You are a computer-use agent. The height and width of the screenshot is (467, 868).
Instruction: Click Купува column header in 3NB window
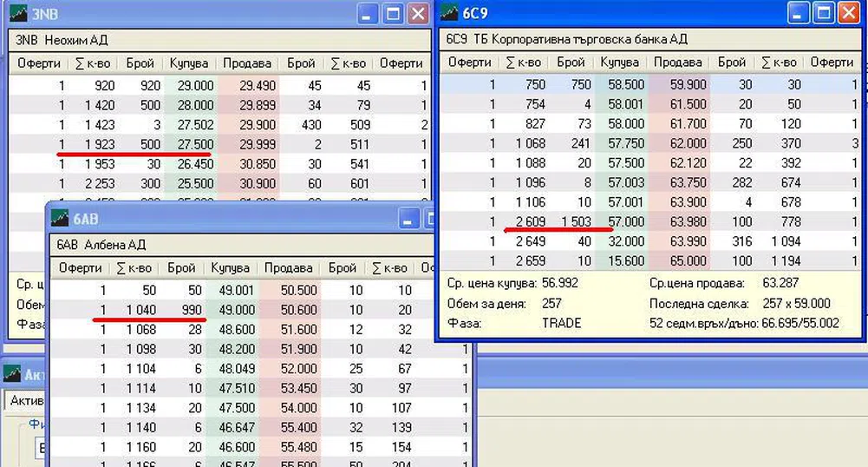(188, 63)
